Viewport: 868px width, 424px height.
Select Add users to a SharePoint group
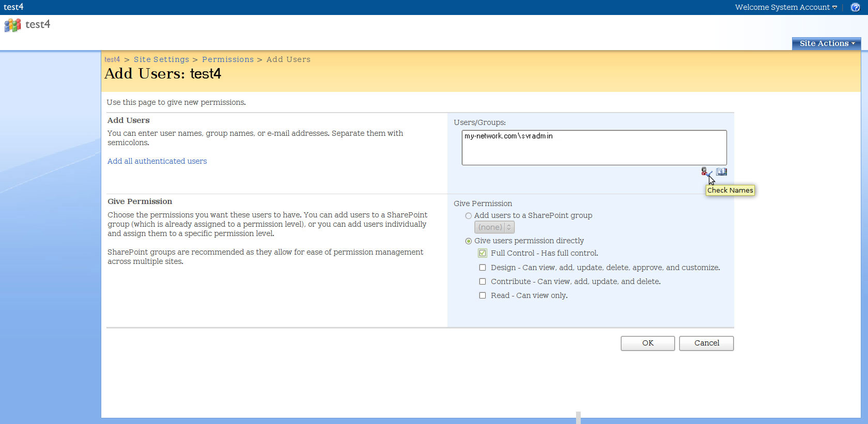click(x=469, y=216)
